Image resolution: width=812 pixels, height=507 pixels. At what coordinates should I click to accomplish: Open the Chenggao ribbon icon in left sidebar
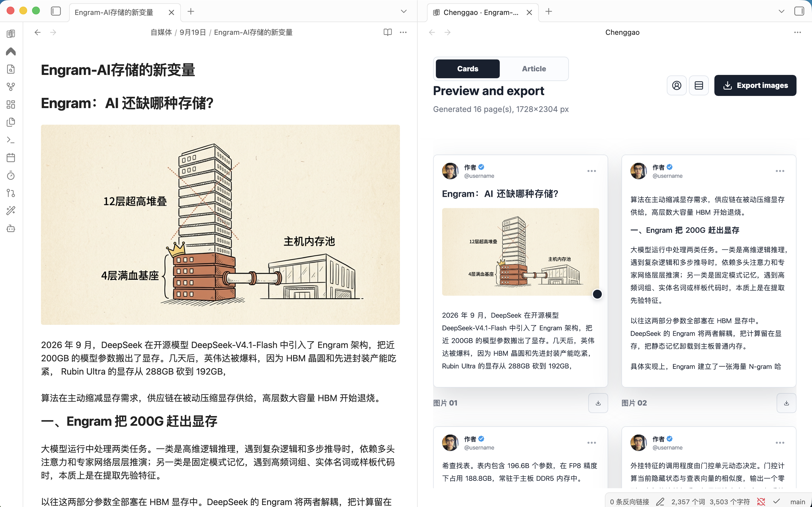(x=11, y=34)
